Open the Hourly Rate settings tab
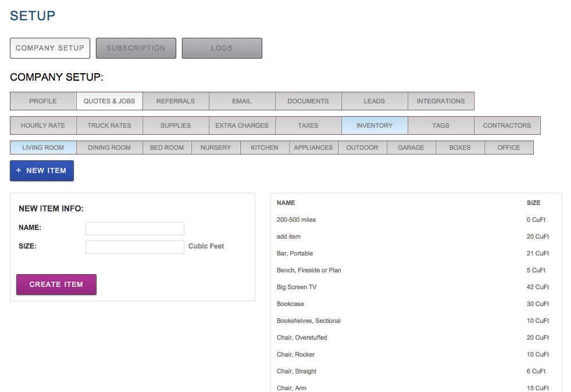The width and height of the screenshot is (571, 392). point(43,125)
